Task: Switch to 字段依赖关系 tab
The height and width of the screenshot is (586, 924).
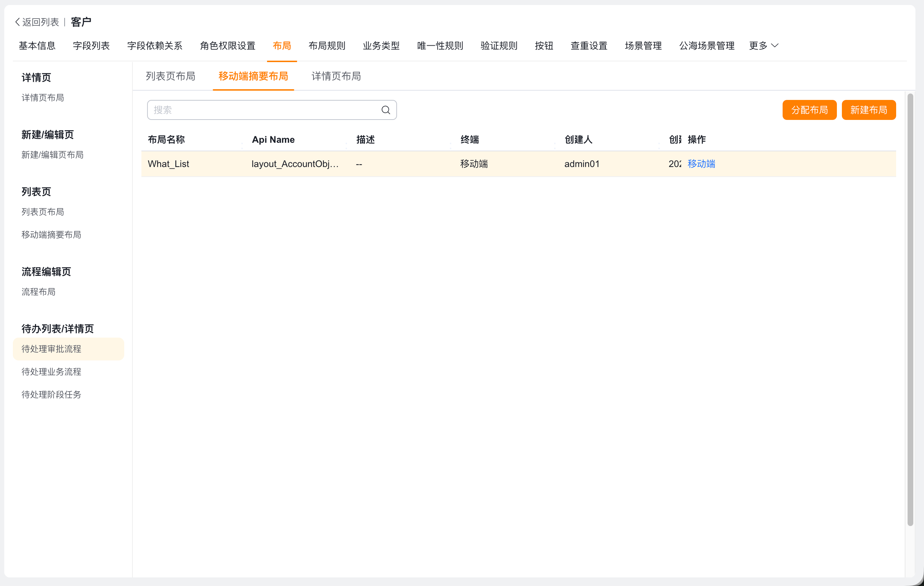Action: click(155, 46)
